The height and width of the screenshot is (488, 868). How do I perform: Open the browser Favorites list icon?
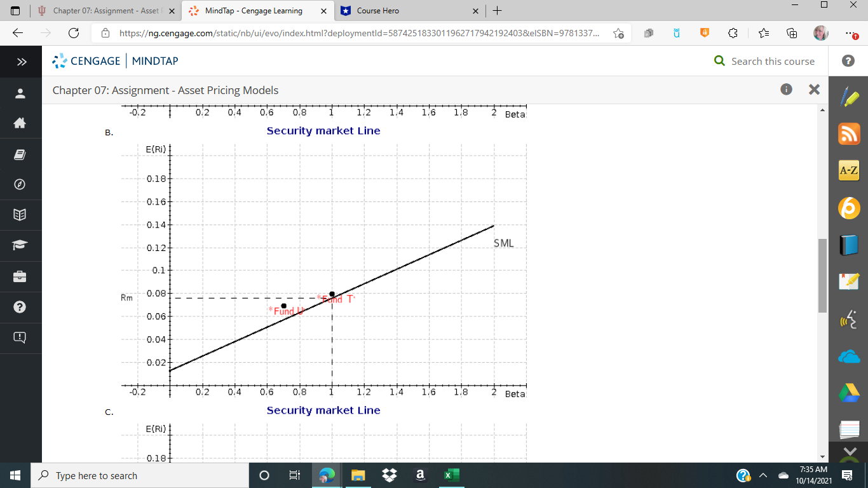click(x=764, y=33)
